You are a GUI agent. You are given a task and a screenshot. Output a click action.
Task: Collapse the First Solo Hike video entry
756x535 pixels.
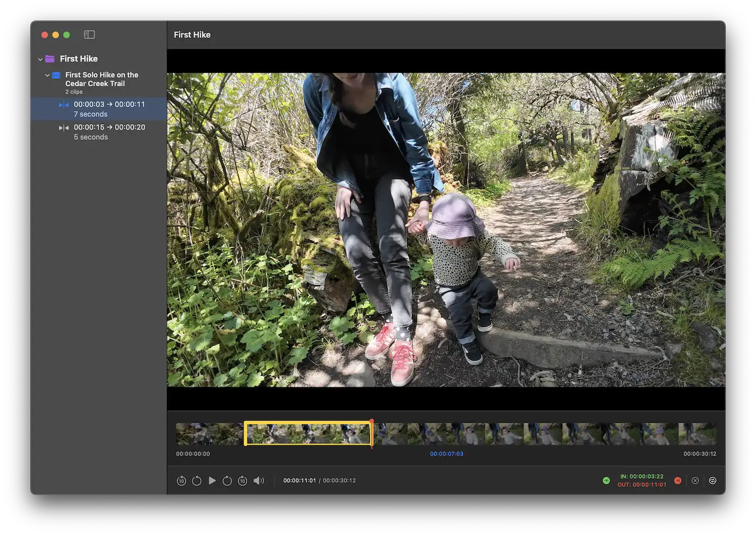tap(48, 76)
